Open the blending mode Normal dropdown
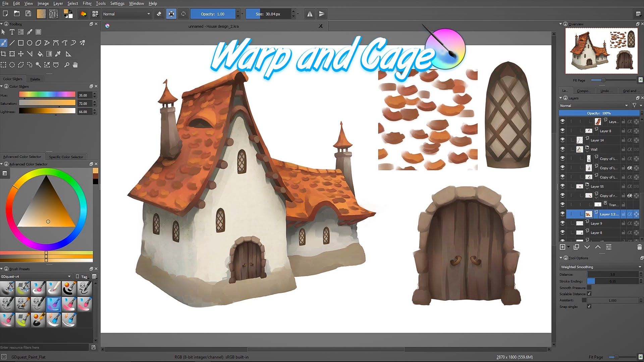This screenshot has width=644, height=362. coord(126,14)
